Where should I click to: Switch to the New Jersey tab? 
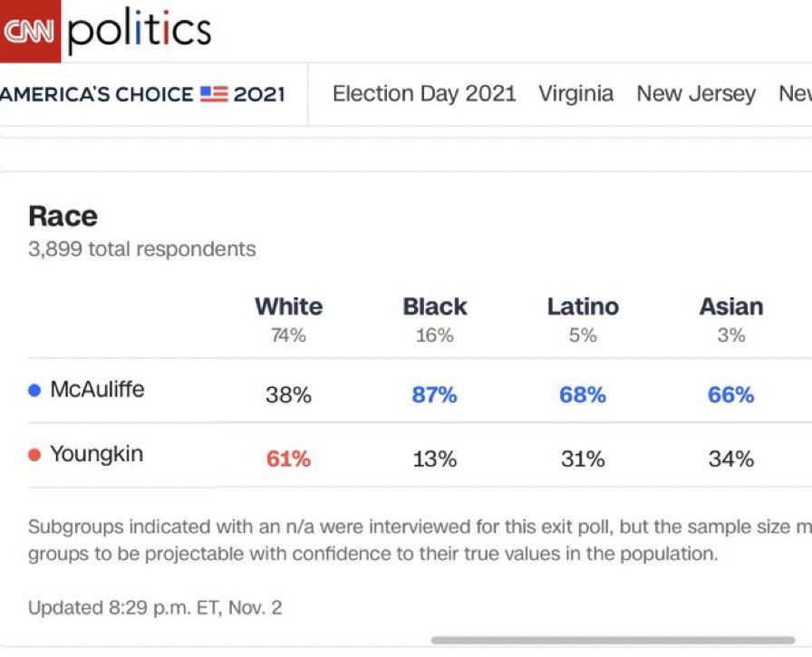pos(696,93)
